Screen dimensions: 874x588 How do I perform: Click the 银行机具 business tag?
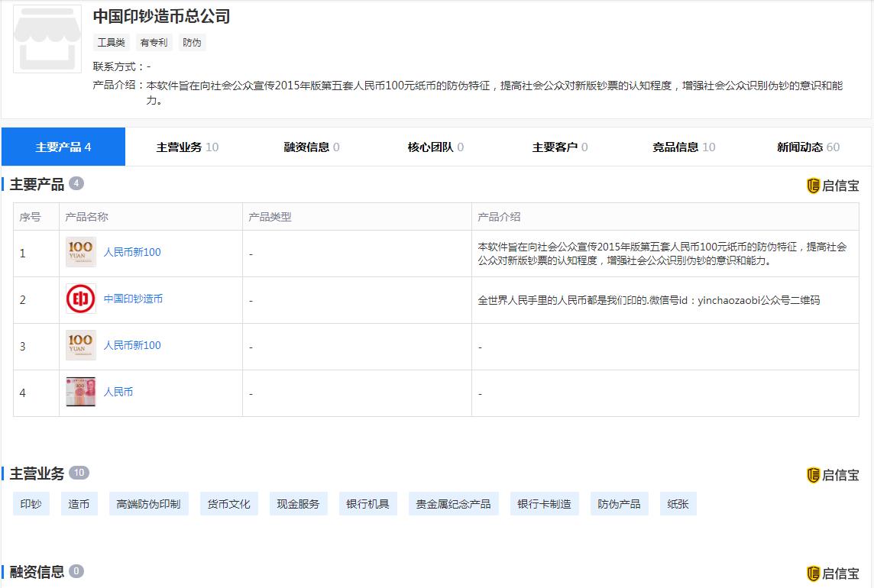(368, 504)
